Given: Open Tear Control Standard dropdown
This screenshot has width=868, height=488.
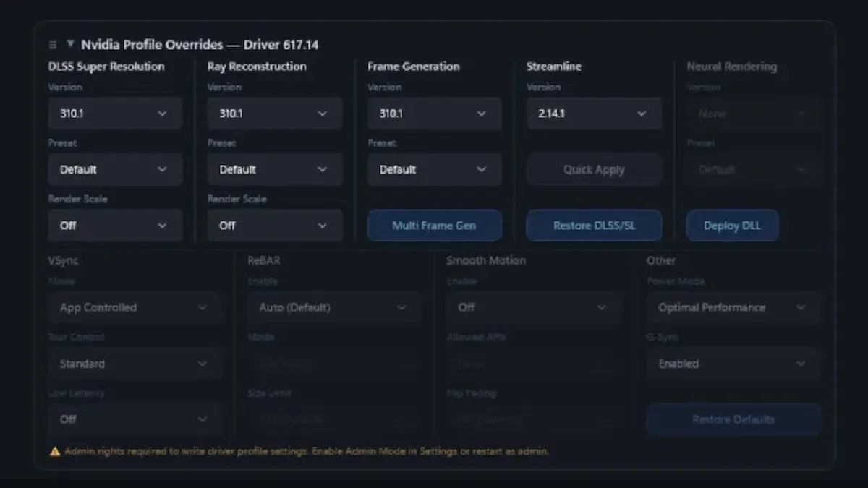Looking at the screenshot, I should (x=135, y=364).
